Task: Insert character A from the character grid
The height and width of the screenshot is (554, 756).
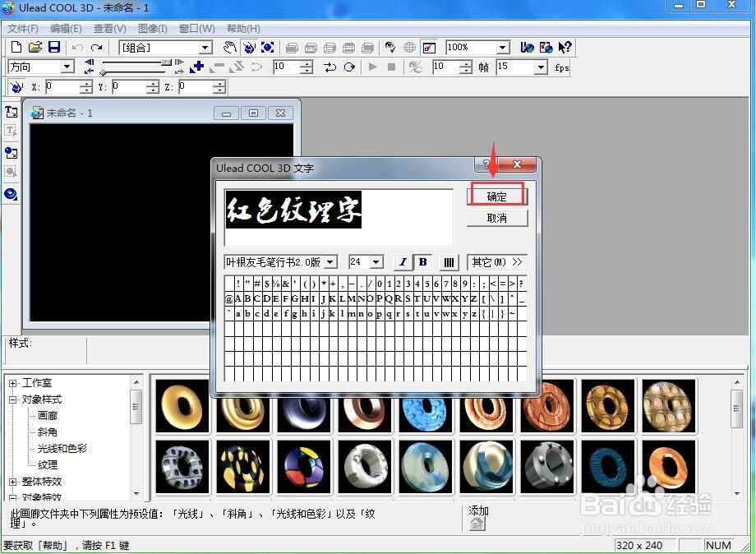Action: click(x=238, y=298)
